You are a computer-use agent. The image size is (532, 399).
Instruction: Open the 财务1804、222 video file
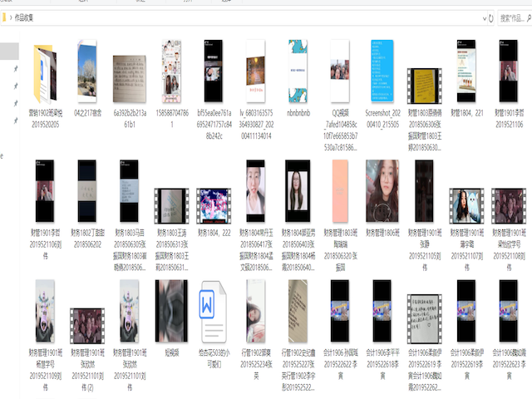214,205
